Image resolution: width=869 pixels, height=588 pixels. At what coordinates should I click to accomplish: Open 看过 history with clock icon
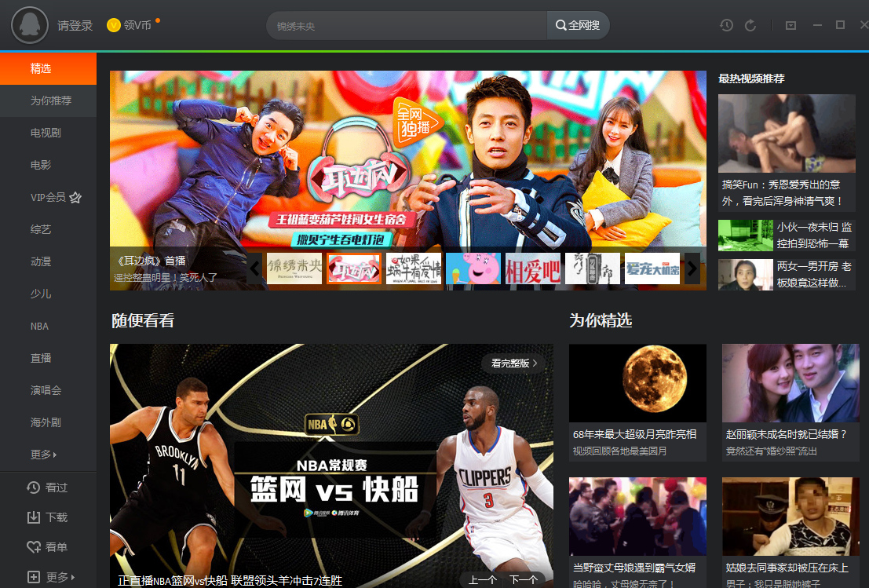pyautogui.click(x=47, y=488)
